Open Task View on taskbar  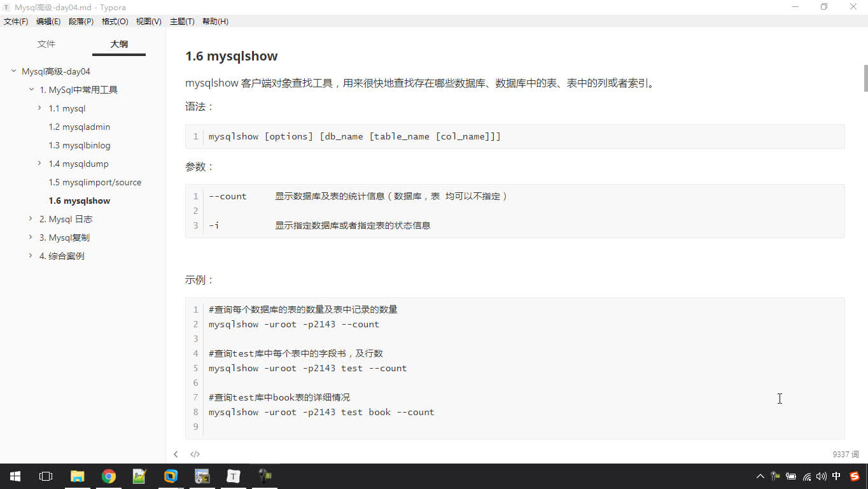46,476
